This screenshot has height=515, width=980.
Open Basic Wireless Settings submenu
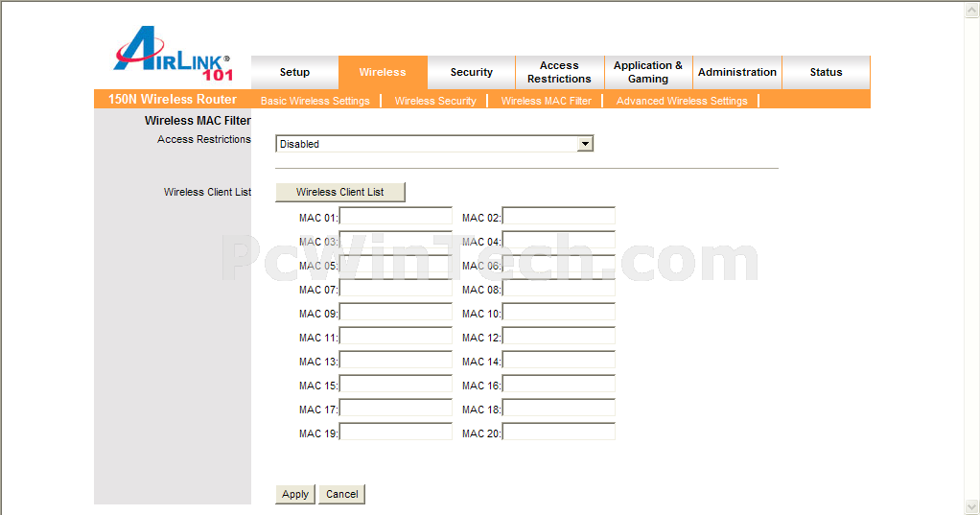click(315, 101)
